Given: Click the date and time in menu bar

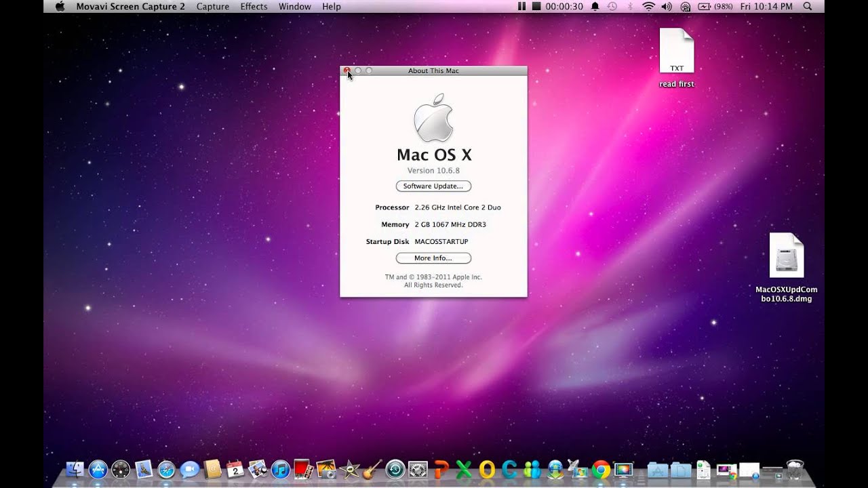Looking at the screenshot, I should (766, 6).
